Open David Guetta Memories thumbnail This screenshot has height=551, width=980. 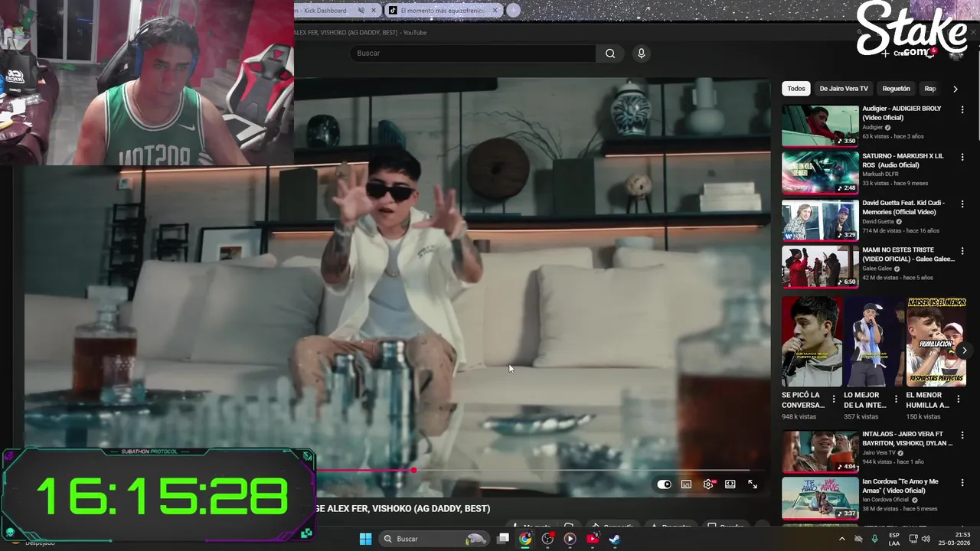pos(820,220)
